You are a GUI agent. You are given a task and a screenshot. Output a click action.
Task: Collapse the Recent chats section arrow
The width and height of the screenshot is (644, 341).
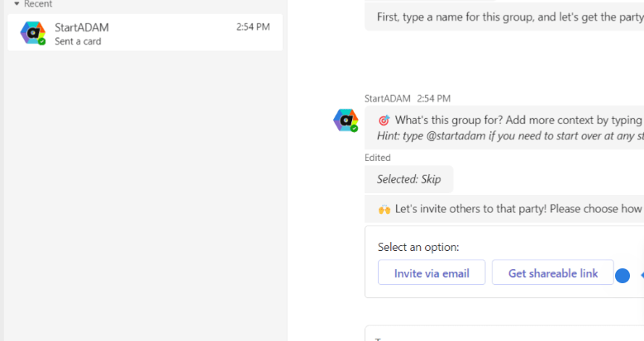pyautogui.click(x=17, y=4)
